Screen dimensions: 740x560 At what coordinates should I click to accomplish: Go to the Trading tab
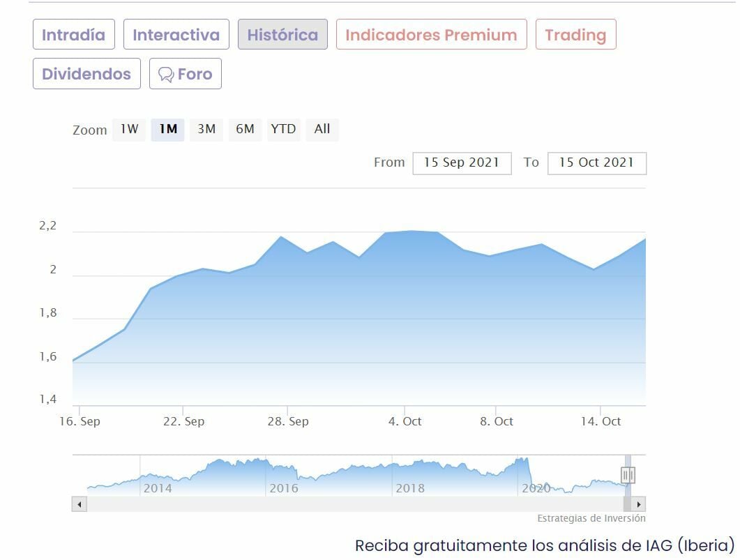click(x=575, y=35)
